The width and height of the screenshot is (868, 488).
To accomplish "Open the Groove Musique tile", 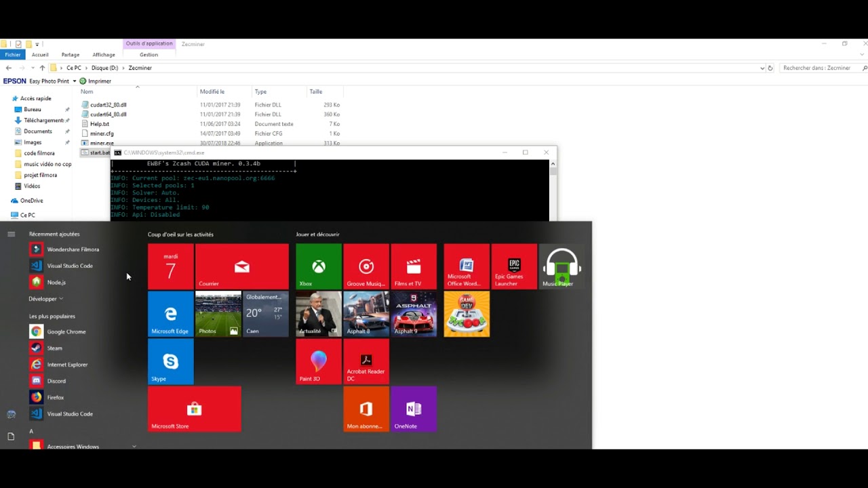I will [366, 266].
